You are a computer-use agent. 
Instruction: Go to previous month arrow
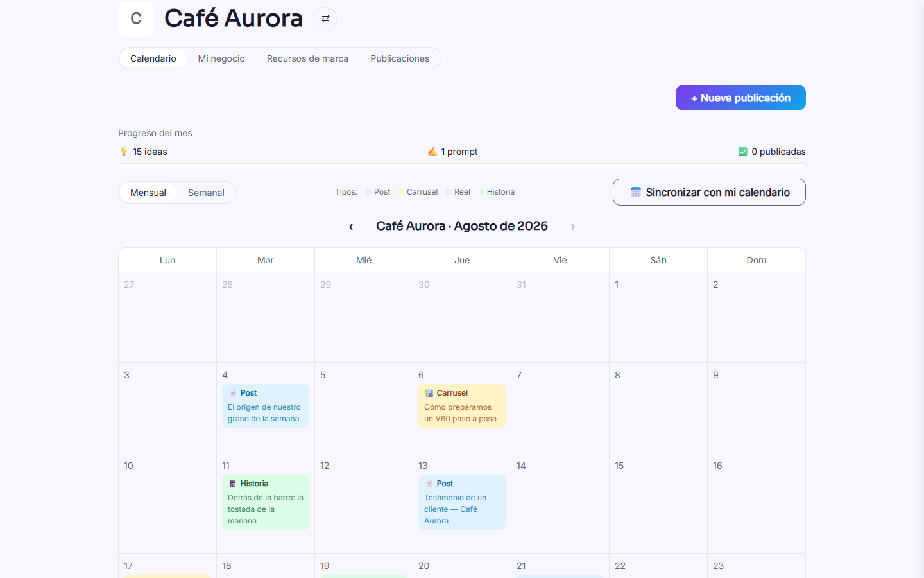(351, 226)
